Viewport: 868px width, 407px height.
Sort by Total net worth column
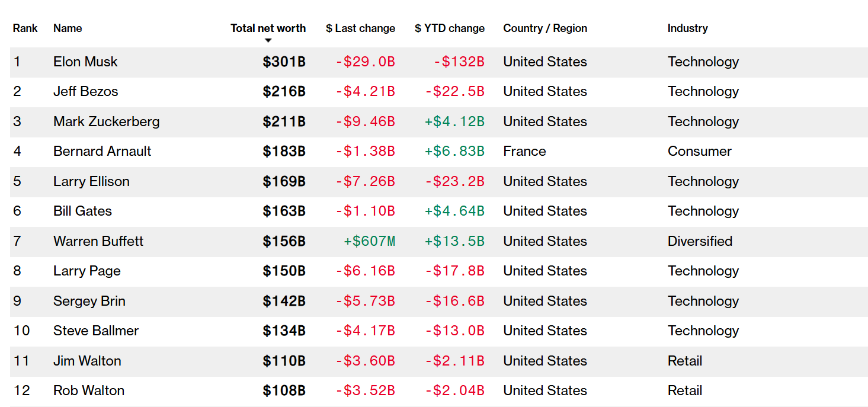coord(268,28)
